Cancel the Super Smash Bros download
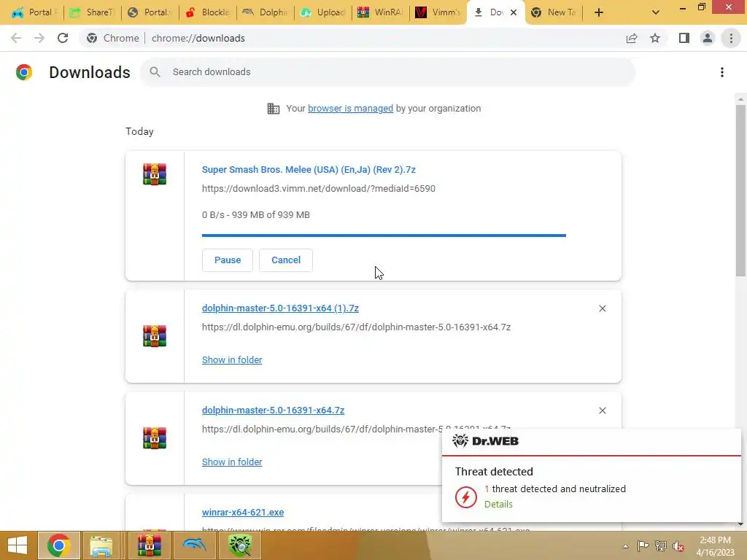The image size is (747, 560). pyautogui.click(x=286, y=260)
